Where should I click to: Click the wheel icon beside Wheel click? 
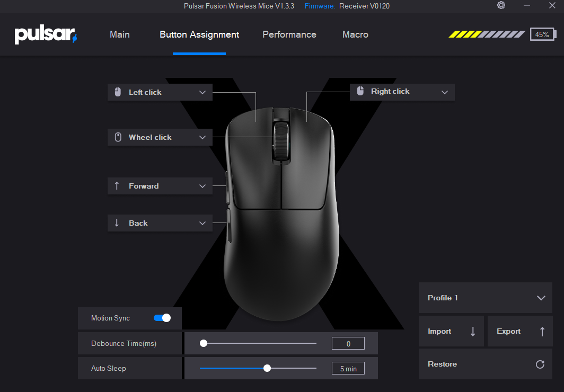coord(118,137)
